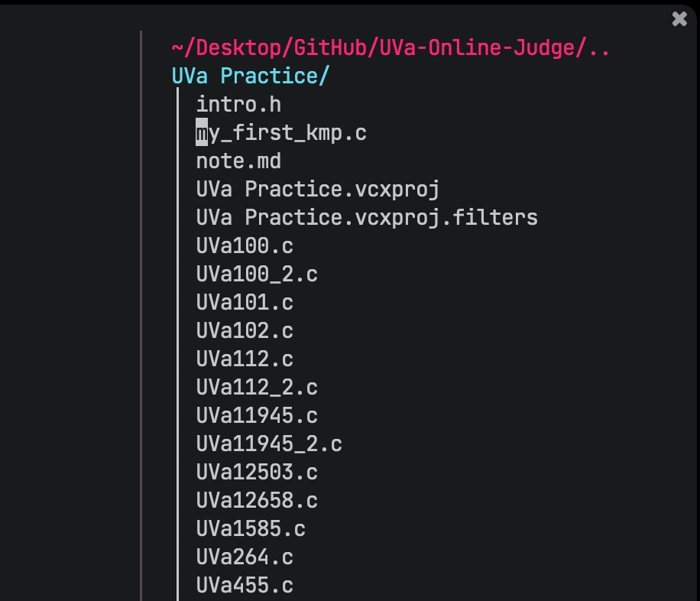Open UVa455.c at the list bottom
700x601 pixels.
(x=245, y=585)
